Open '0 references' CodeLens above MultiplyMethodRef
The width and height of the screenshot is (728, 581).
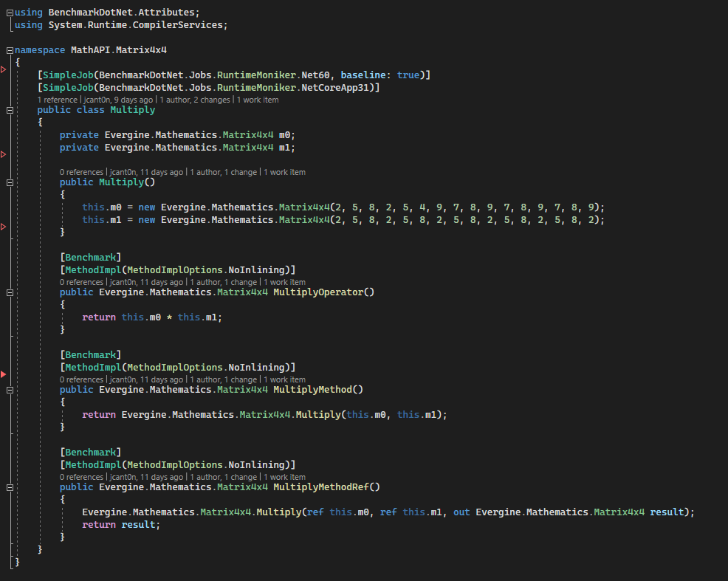pos(81,477)
